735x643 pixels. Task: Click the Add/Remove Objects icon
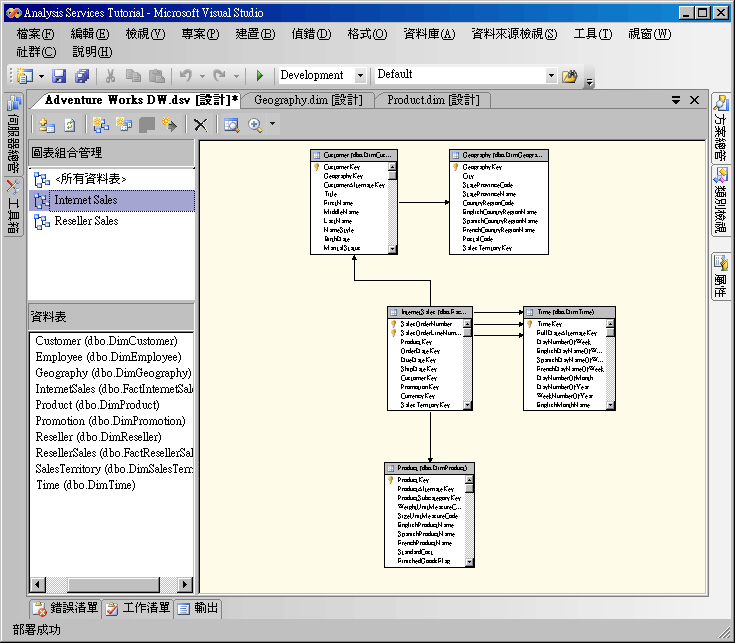point(46,125)
